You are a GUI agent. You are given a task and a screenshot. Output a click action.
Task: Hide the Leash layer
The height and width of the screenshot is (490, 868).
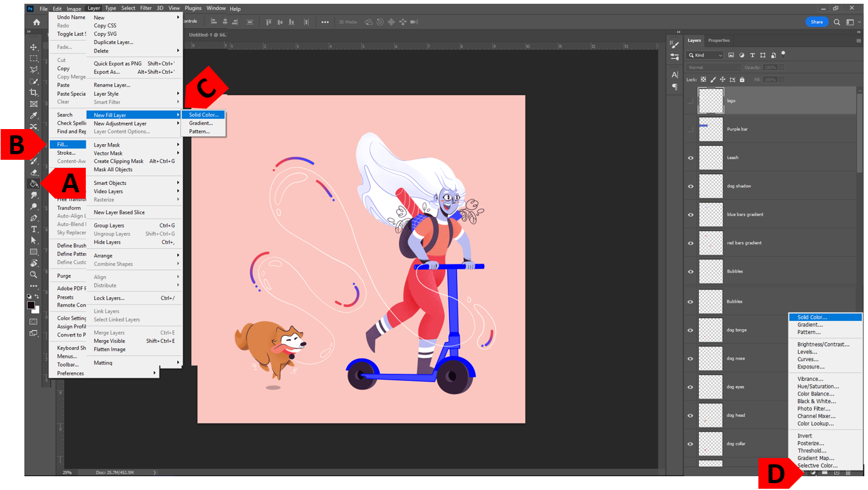click(x=691, y=158)
